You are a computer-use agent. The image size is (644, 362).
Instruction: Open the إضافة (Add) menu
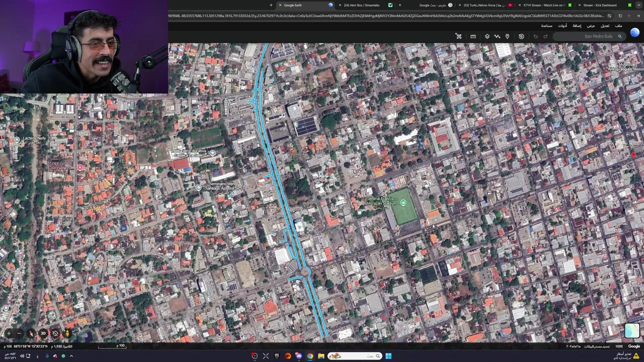coord(577,26)
